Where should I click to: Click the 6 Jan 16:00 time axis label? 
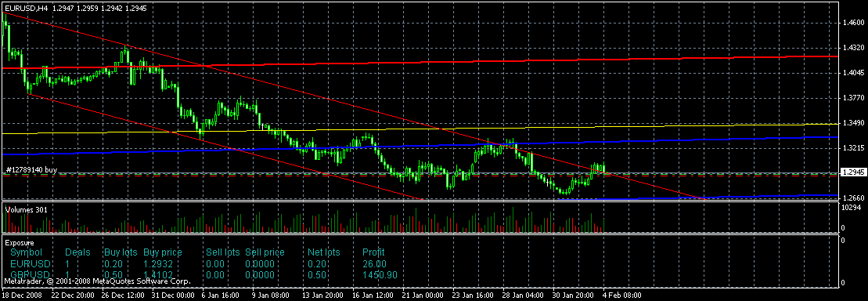point(220,296)
